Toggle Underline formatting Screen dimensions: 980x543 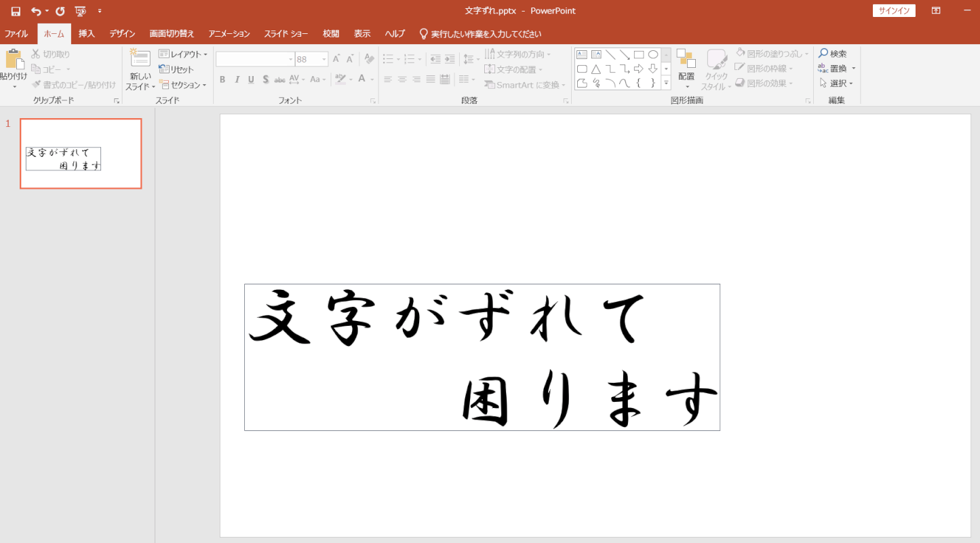coord(251,79)
